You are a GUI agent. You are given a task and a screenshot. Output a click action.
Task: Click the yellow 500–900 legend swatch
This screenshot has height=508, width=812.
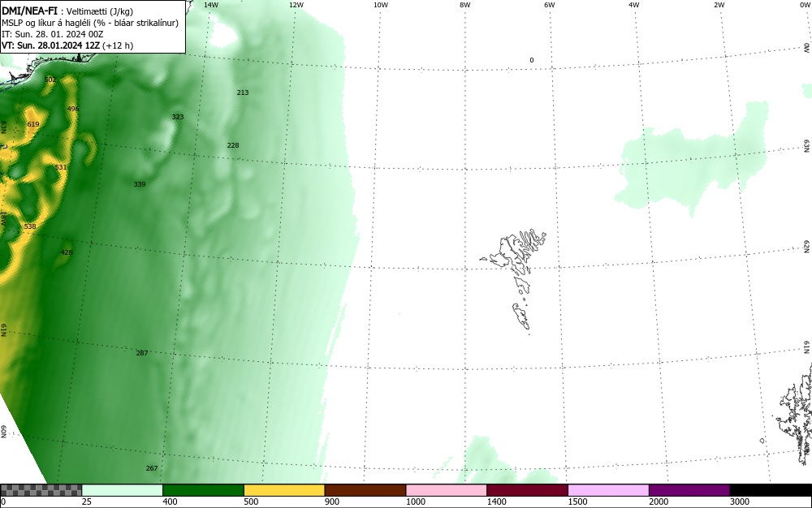[284, 490]
